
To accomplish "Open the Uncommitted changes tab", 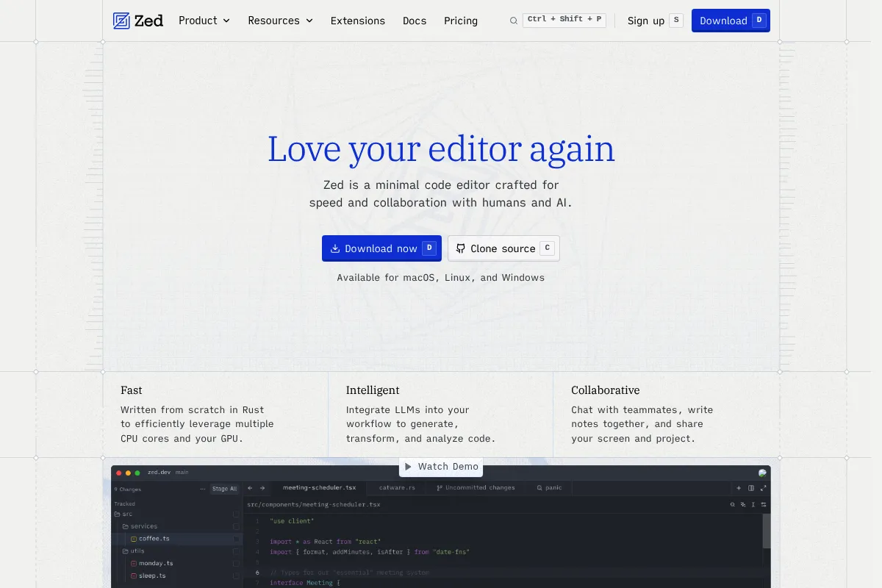I will pyautogui.click(x=476, y=488).
